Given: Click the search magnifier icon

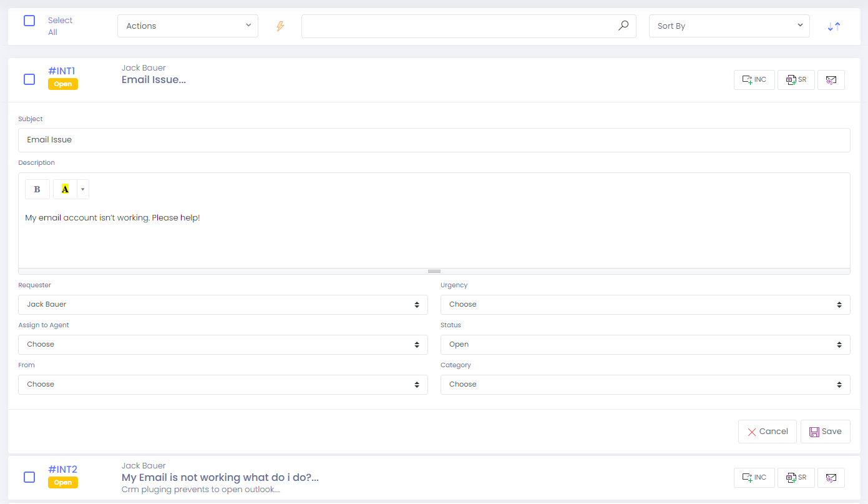Looking at the screenshot, I should 623,26.
